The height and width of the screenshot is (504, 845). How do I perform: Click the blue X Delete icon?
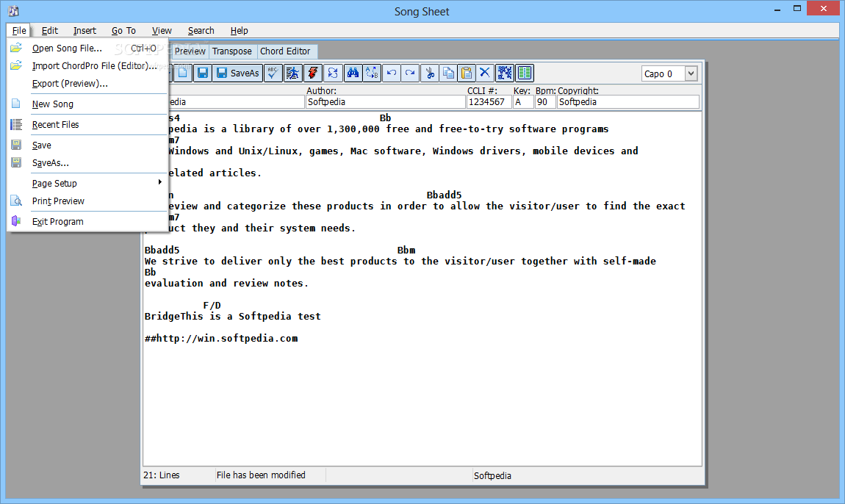pos(485,73)
